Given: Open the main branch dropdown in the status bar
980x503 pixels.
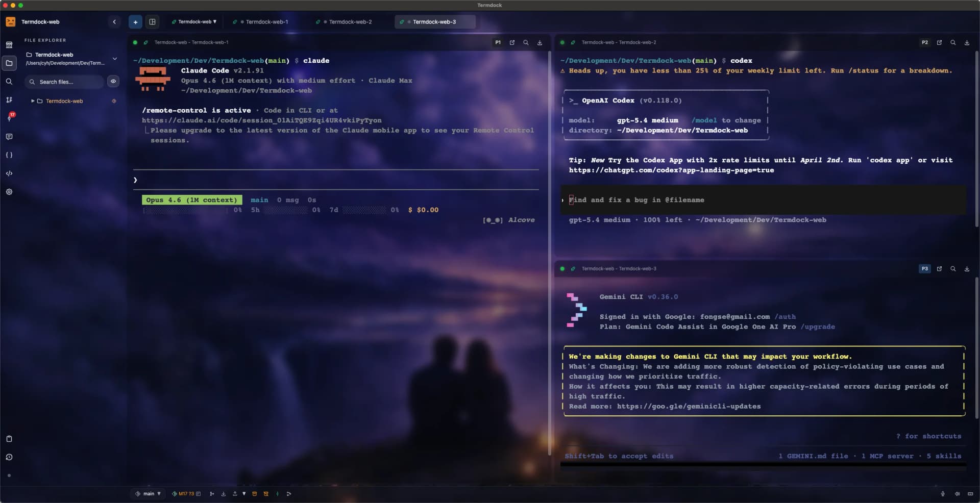Looking at the screenshot, I should tap(148, 494).
